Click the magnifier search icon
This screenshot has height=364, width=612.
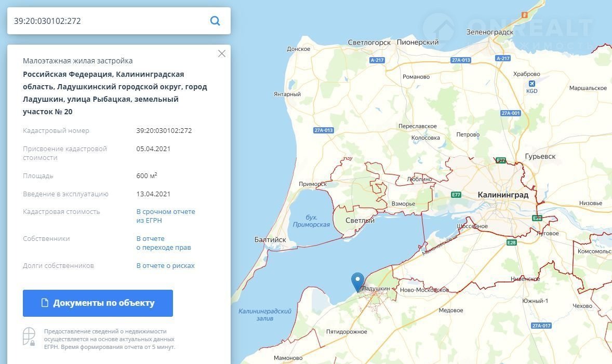point(215,21)
